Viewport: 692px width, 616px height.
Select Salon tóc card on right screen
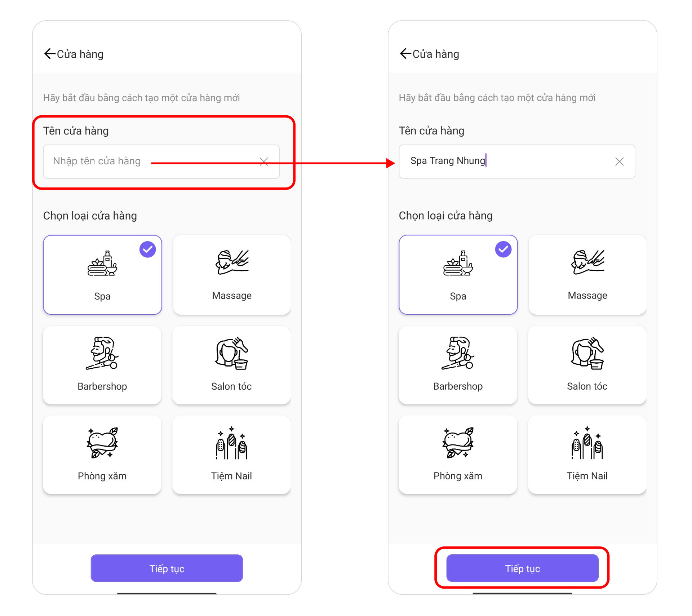coord(587,365)
